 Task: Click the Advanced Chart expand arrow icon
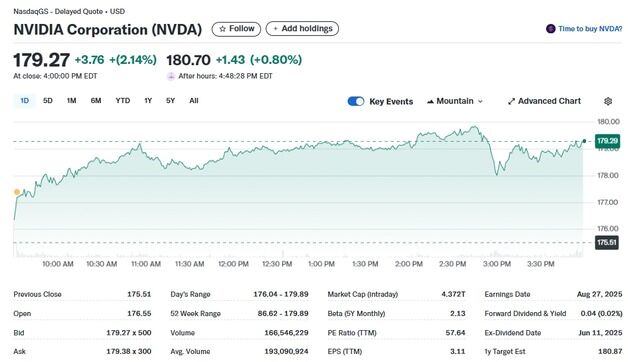[x=511, y=101]
